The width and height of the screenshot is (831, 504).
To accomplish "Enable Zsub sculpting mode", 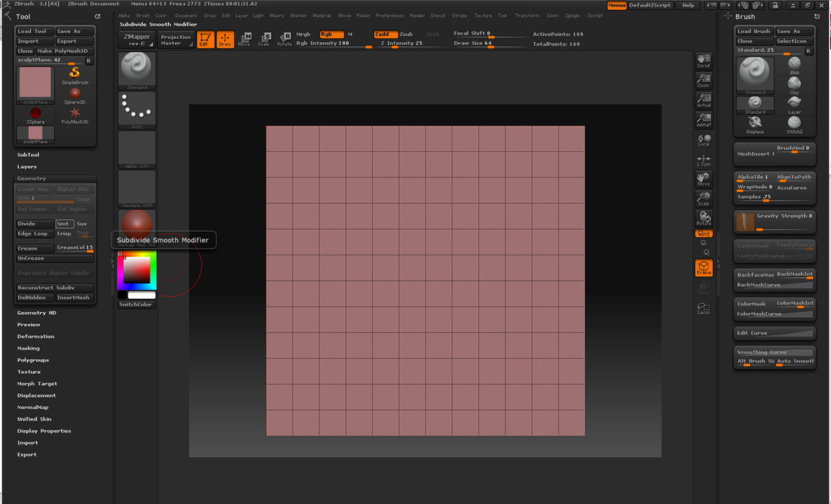I will pyautogui.click(x=406, y=34).
